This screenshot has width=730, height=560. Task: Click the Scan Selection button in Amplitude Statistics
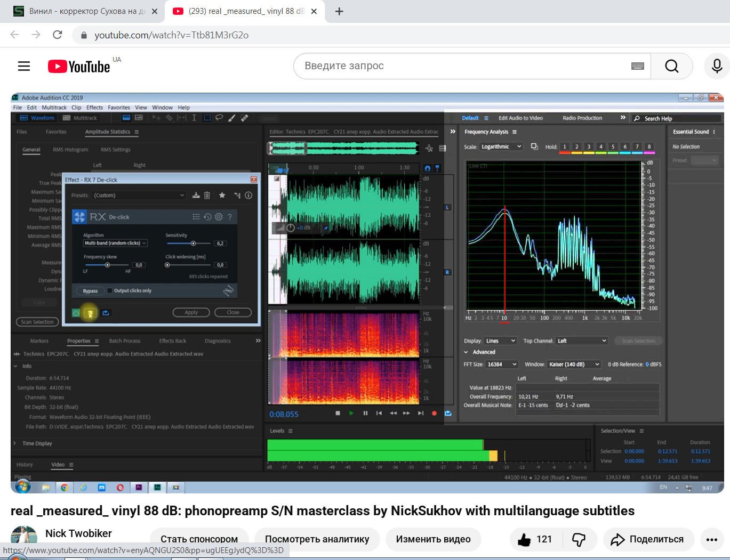pos(37,322)
